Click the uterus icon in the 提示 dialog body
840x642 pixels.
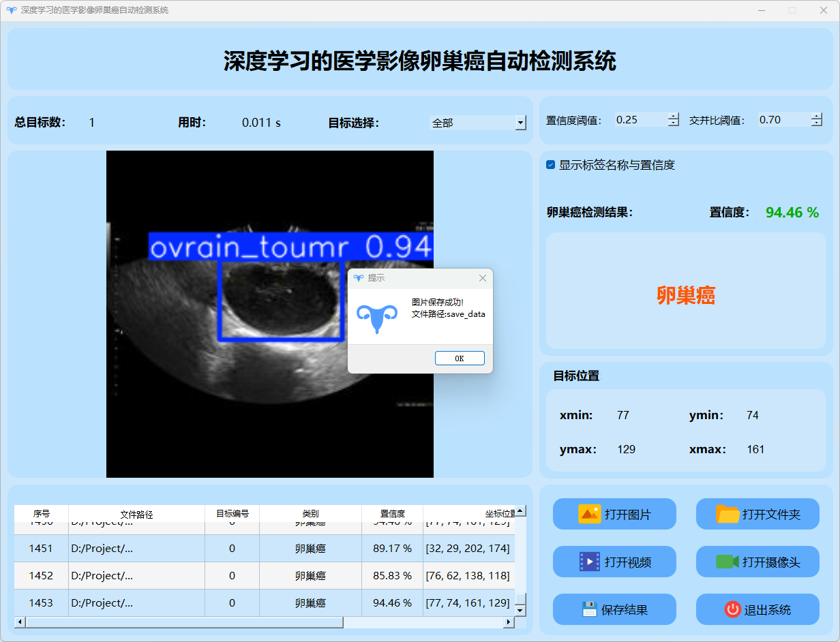pos(377,319)
